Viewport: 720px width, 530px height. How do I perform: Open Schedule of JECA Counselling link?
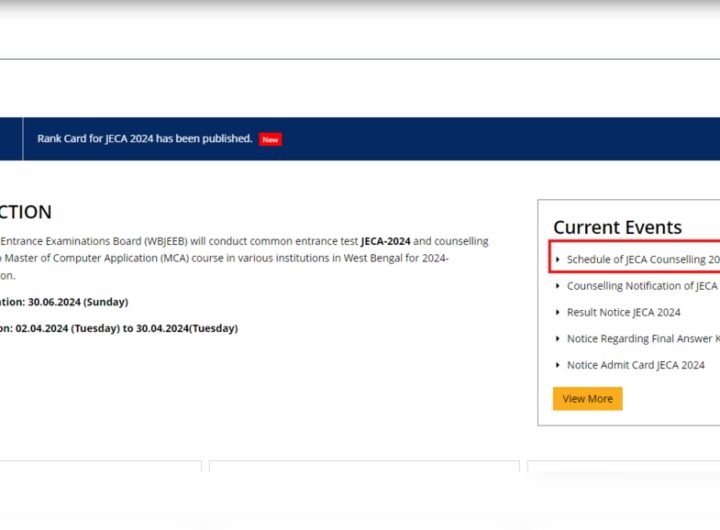pyautogui.click(x=642, y=260)
